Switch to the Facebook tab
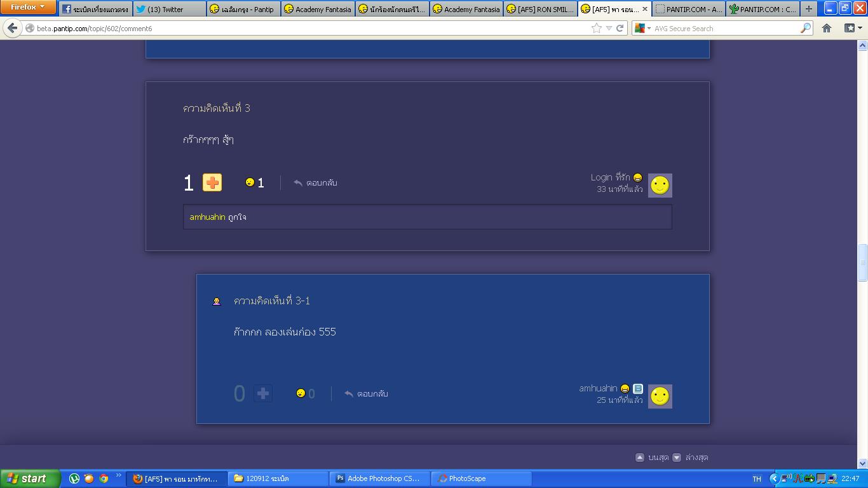 [95, 9]
